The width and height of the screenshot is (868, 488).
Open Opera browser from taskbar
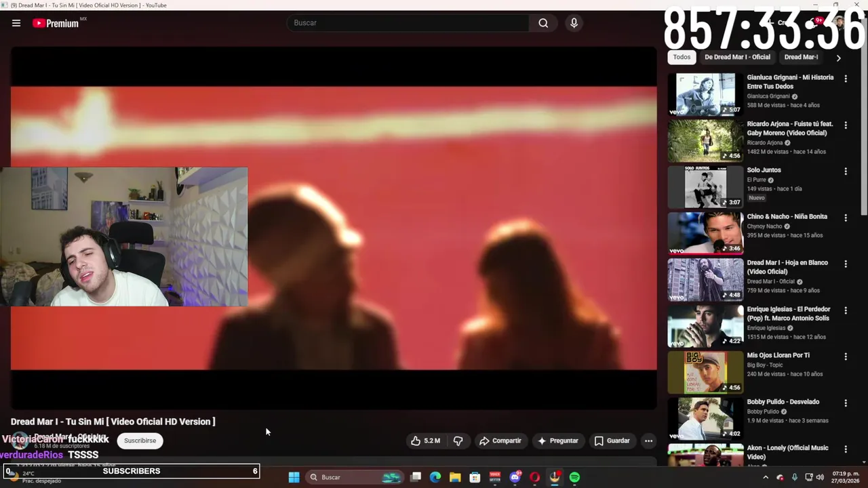click(x=534, y=477)
